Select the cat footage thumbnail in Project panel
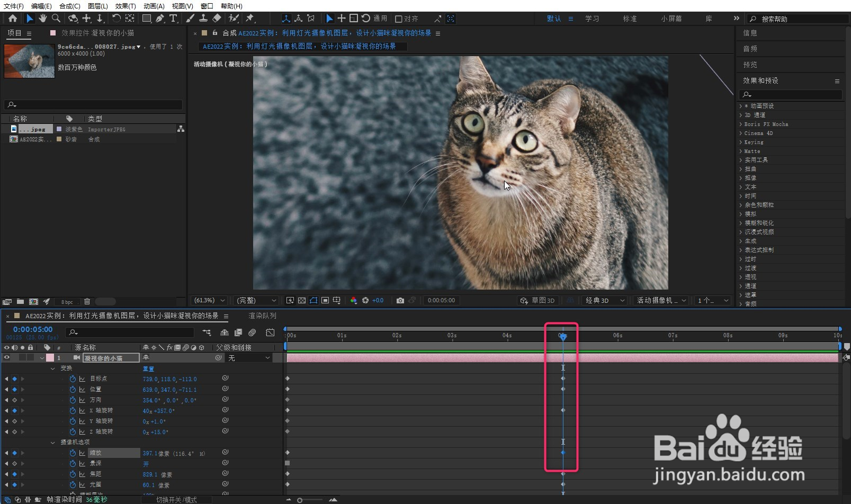Image resolution: width=851 pixels, height=504 pixels. click(29, 61)
